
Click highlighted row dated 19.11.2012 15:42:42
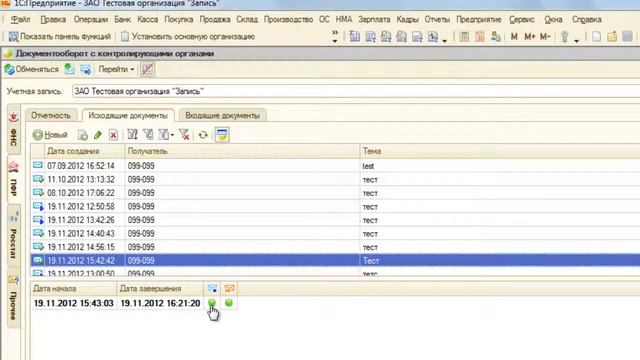click(x=336, y=260)
